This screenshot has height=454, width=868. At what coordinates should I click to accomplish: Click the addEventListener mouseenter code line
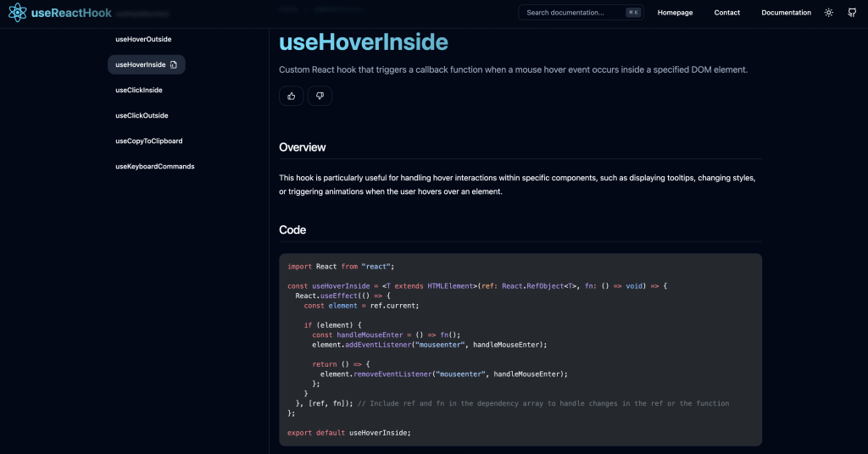pos(429,345)
